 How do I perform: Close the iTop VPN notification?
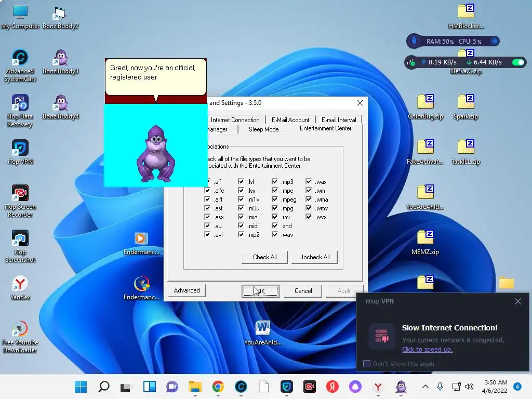(518, 301)
